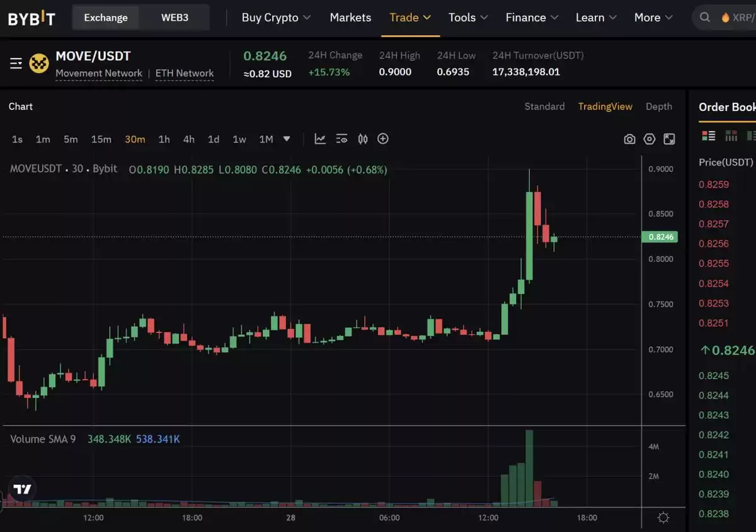756x532 pixels.
Task: Set chart interval to 1d
Action: [214, 139]
